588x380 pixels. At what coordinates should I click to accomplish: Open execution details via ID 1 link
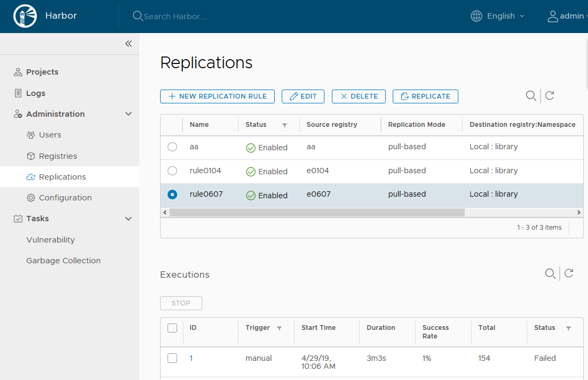[191, 358]
